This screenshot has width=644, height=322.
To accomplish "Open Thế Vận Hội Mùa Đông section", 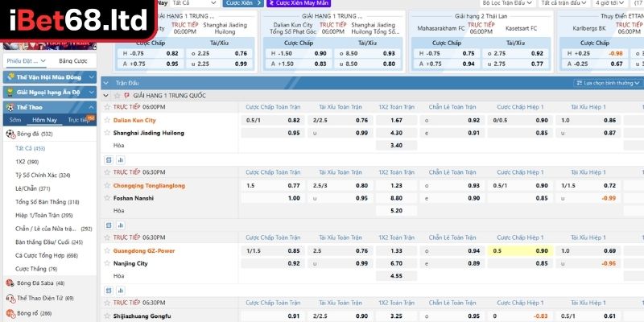I will (x=48, y=77).
